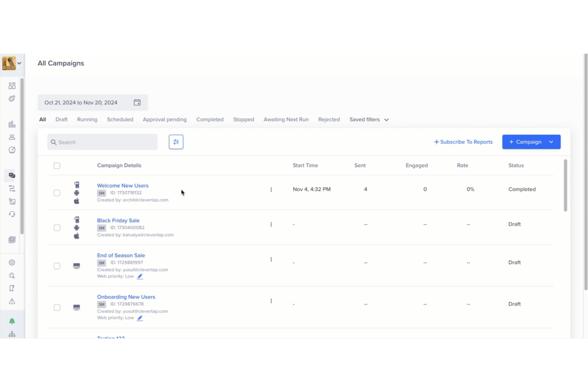Viewport: 588px width, 392px height.
Task: Open the segments people icon in sidebar
Action: (12, 137)
